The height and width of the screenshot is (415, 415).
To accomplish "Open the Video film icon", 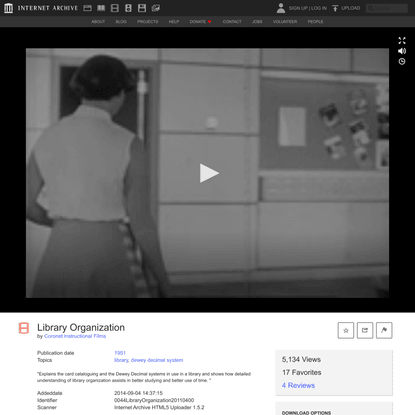I will pos(115,8).
